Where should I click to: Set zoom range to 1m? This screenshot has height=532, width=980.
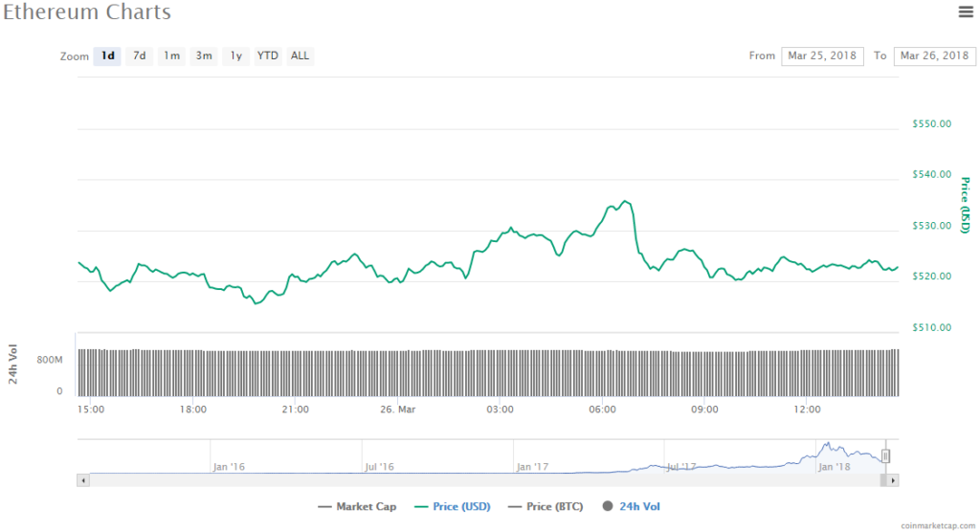pyautogui.click(x=171, y=55)
